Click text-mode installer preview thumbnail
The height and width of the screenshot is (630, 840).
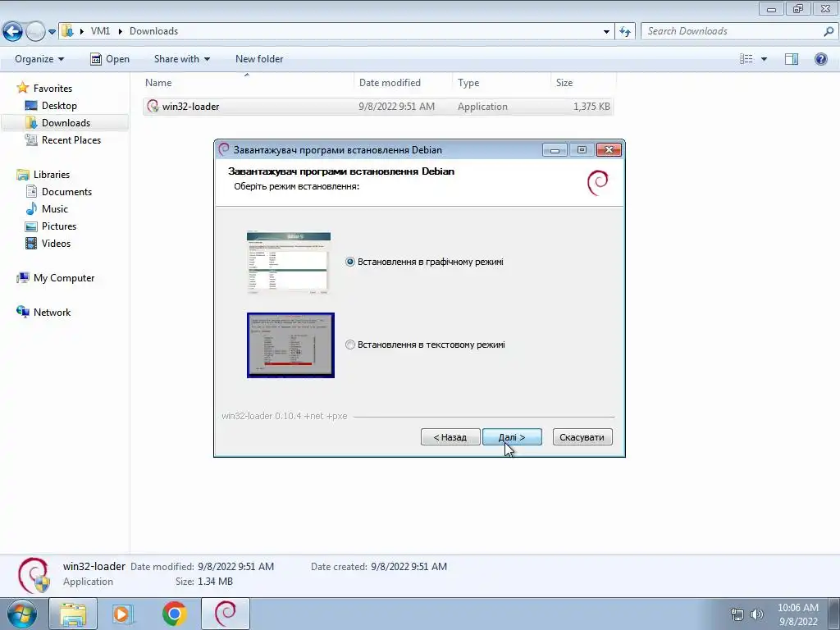point(290,345)
